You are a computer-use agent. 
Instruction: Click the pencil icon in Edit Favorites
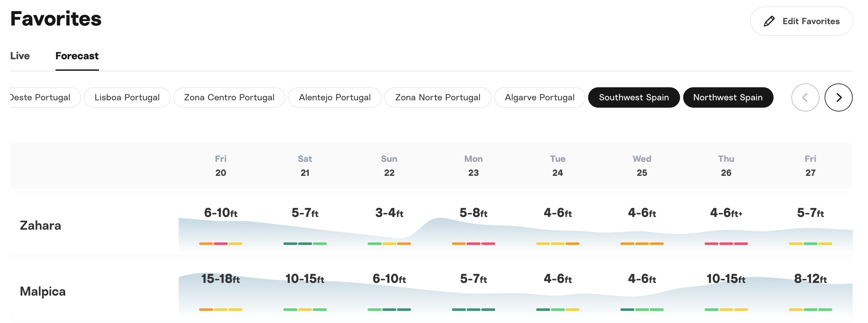pyautogui.click(x=769, y=21)
